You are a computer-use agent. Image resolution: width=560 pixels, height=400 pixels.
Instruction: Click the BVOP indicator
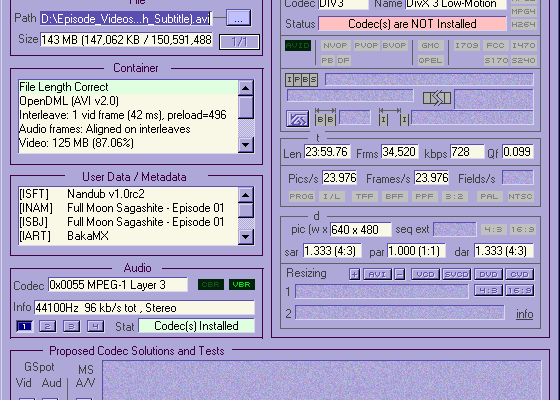coord(394,46)
